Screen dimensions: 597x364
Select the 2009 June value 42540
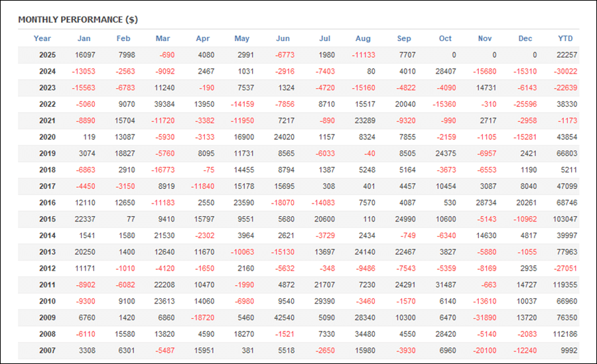coord(283,318)
